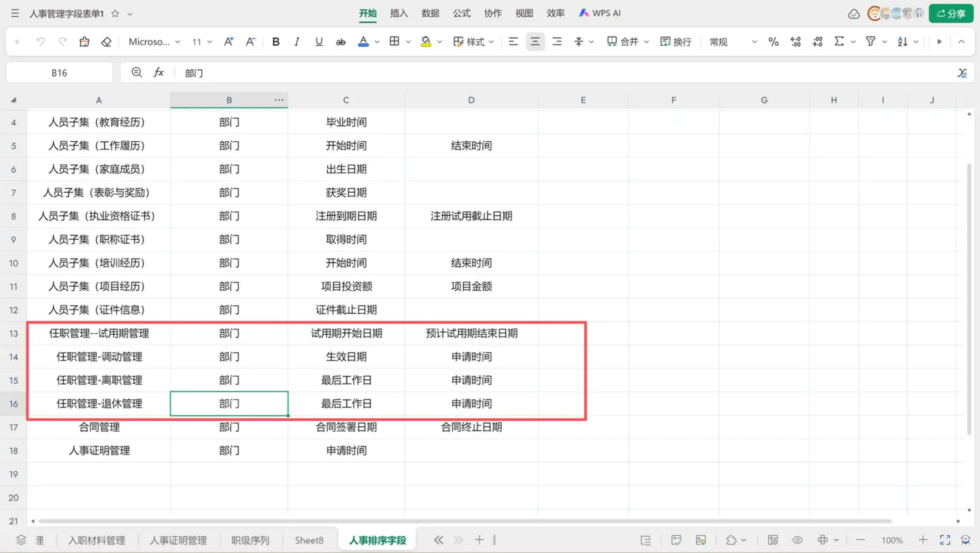Image resolution: width=980 pixels, height=553 pixels.
Task: Open the zoom level dropdown in formula bar
Action: click(136, 72)
